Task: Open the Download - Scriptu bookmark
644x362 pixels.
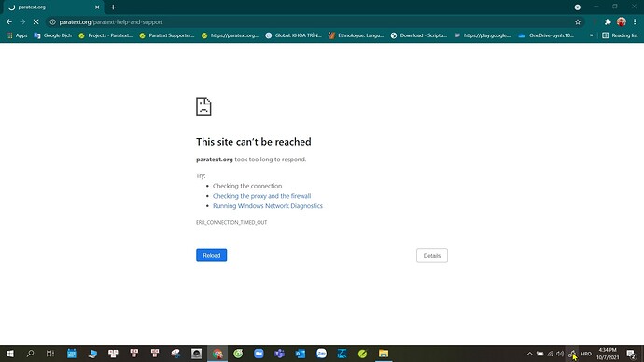Action: (x=418, y=35)
